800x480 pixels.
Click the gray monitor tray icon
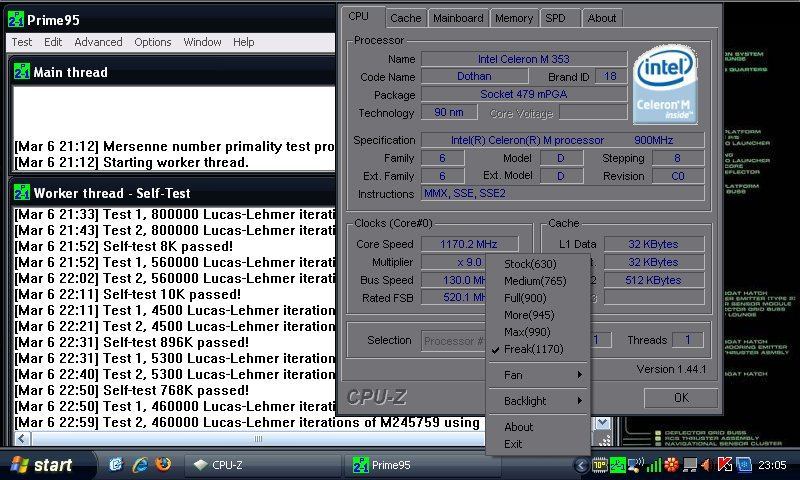690,465
